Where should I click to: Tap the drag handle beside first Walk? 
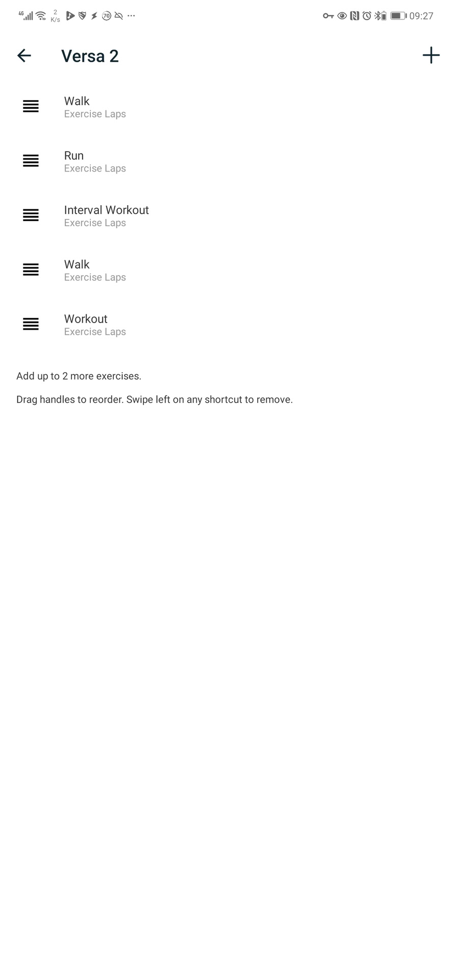tap(31, 106)
